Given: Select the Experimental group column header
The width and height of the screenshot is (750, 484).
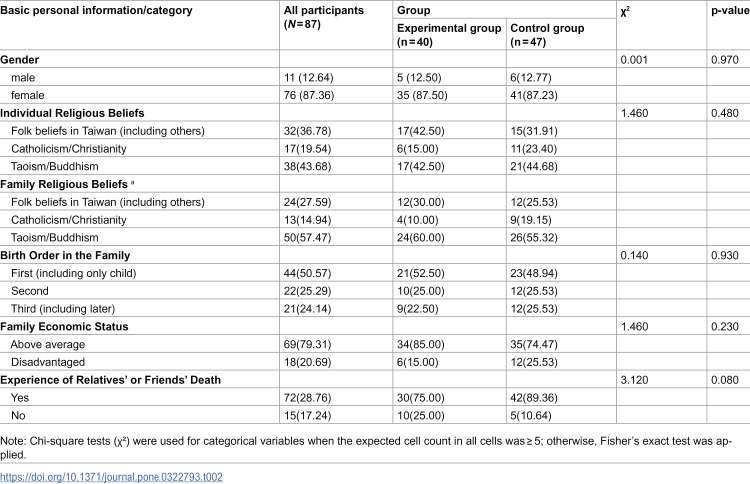Looking at the screenshot, I should (449, 35).
